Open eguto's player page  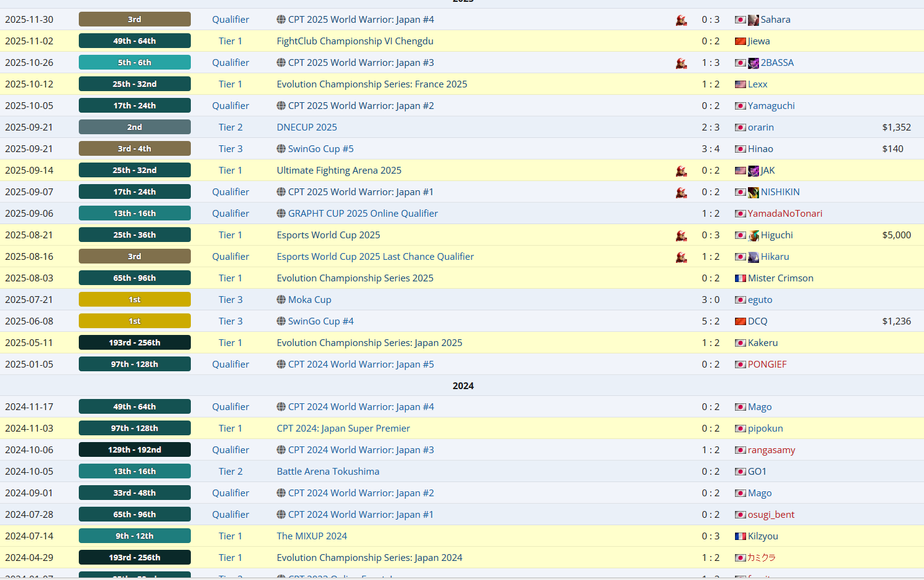(760, 300)
